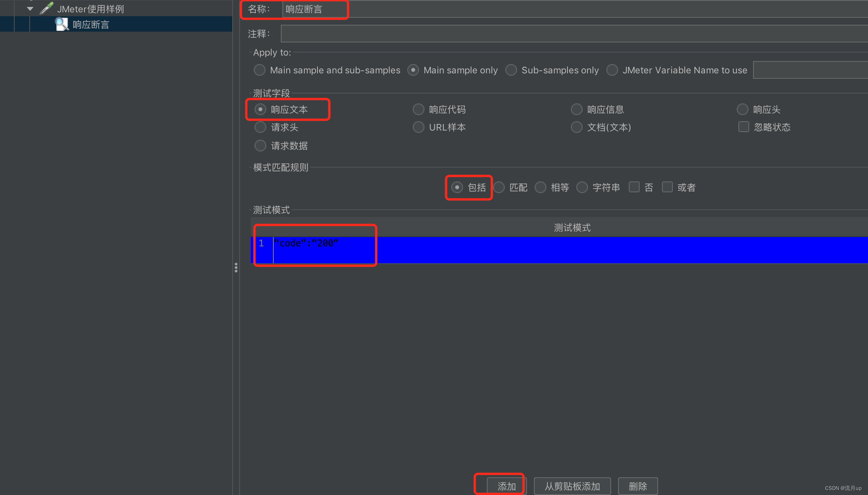Click the "code":"200" pattern row
868x495 pixels.
pos(559,250)
